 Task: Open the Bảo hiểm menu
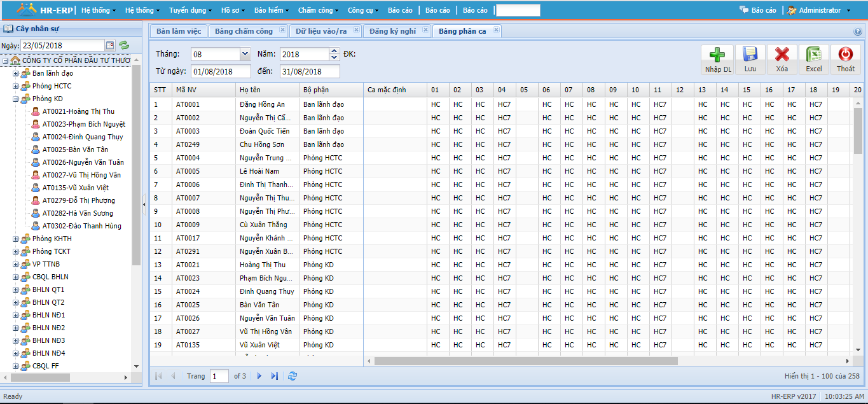[x=272, y=10]
